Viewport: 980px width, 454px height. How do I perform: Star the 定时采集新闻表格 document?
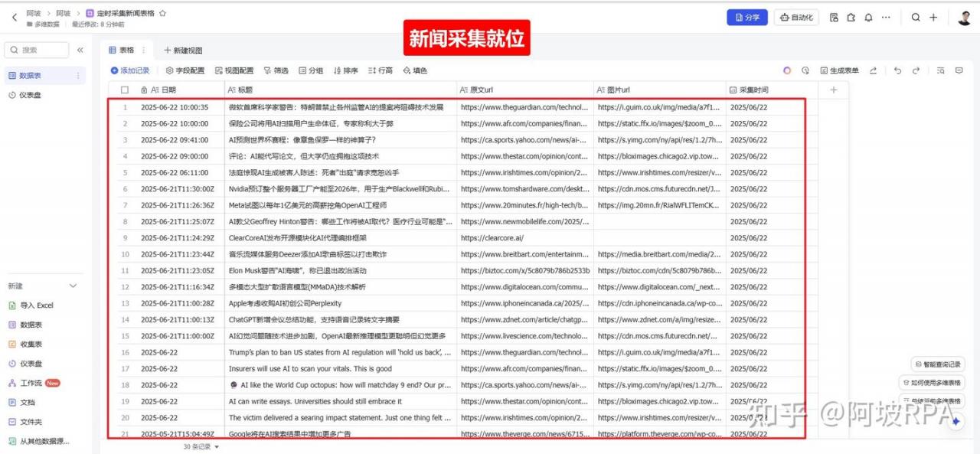pyautogui.click(x=162, y=14)
